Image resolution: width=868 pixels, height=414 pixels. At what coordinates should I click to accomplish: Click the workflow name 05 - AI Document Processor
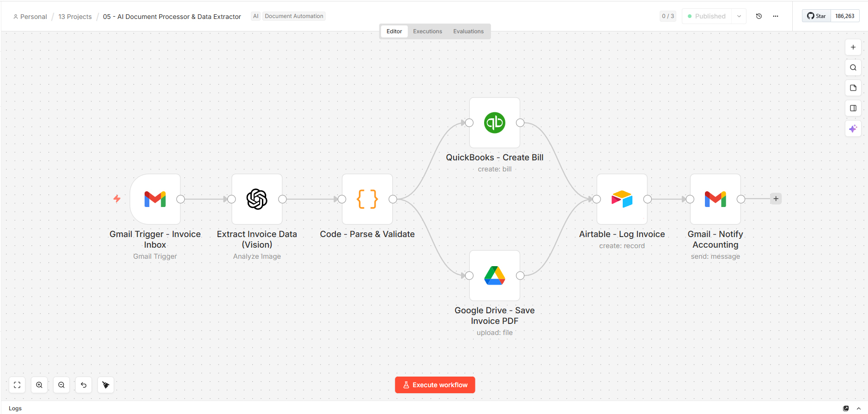pos(172,17)
